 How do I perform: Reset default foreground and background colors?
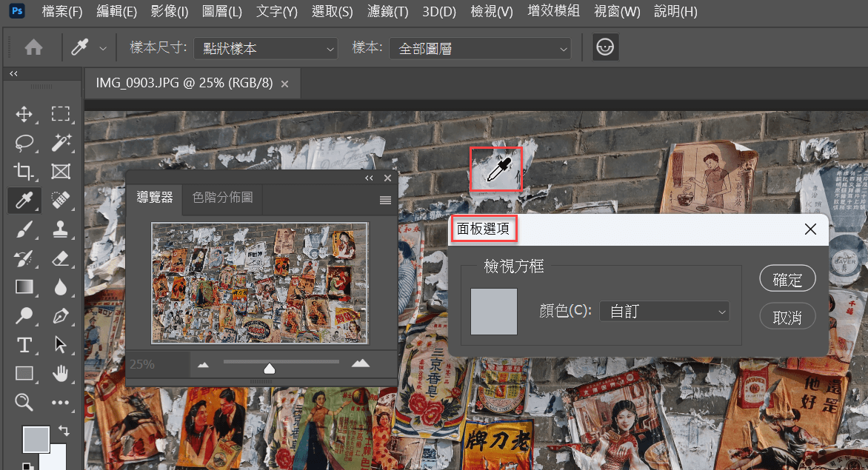point(27,466)
